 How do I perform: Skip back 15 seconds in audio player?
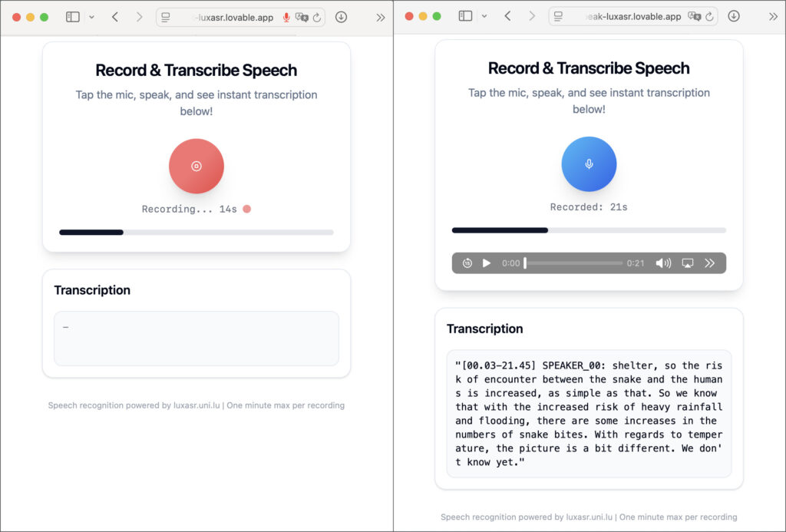point(467,263)
